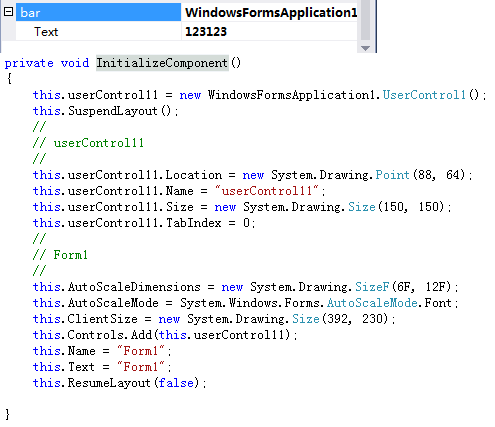Screen dimensions: 495x427
Task: Click the "userControl11" string literal
Action: tap(267, 191)
